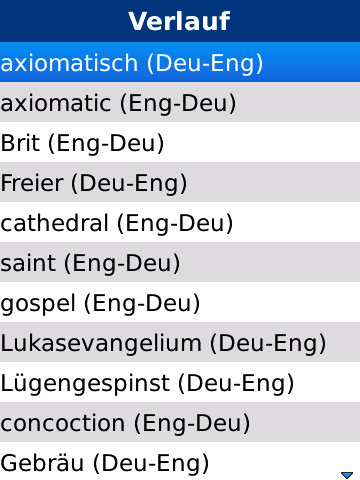
Task: Click the Verlauf title header
Action: (x=180, y=21)
